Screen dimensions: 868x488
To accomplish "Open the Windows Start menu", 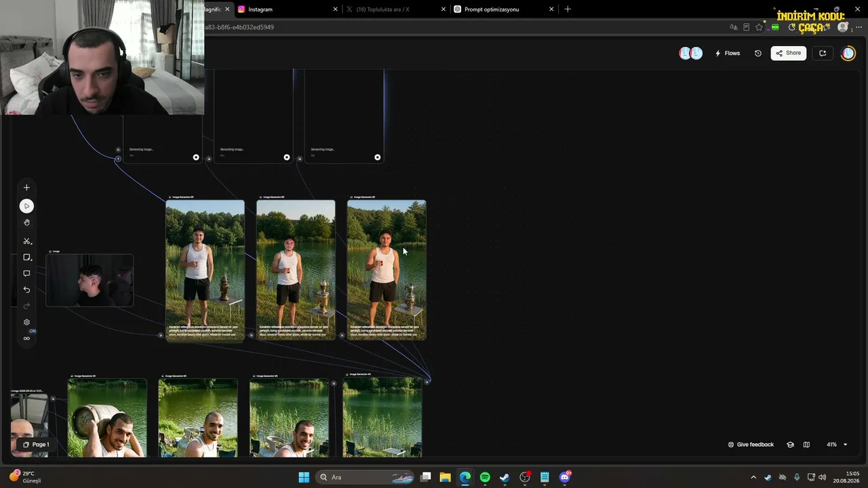I will [x=304, y=477].
